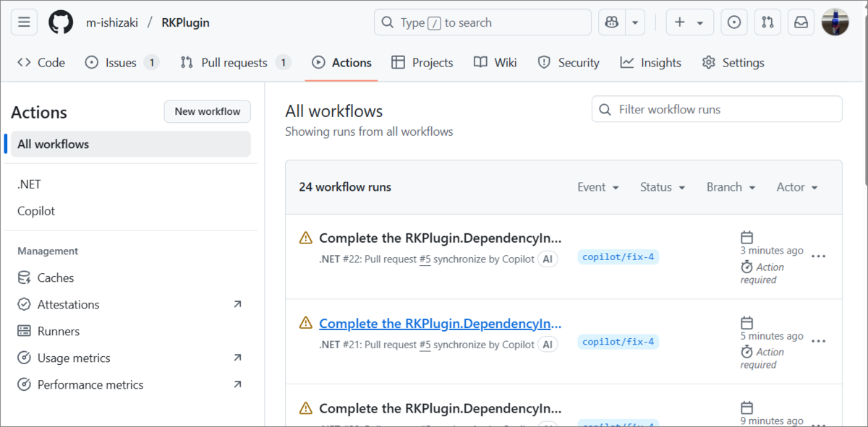Switch to the Settings tab

point(733,63)
